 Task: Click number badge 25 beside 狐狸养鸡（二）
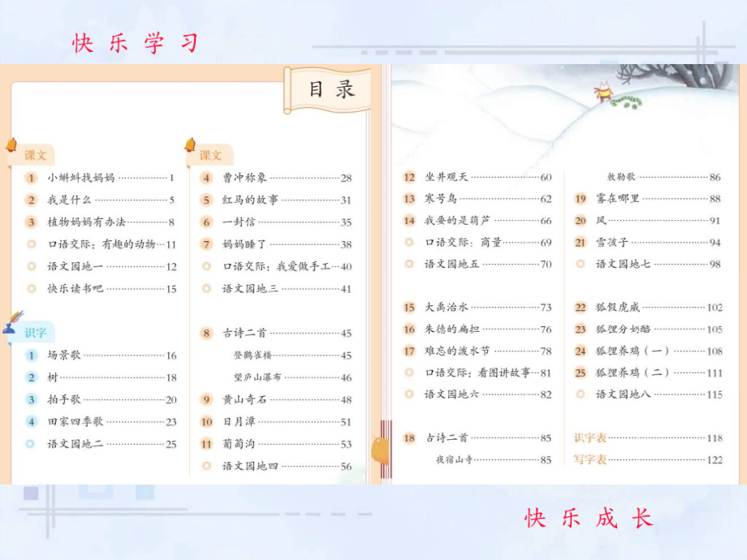[579, 372]
